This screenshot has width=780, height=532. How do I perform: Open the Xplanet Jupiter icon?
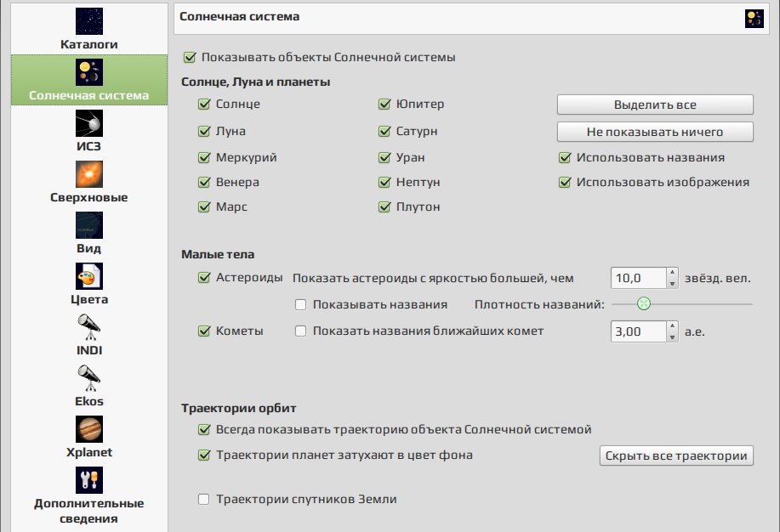click(89, 429)
